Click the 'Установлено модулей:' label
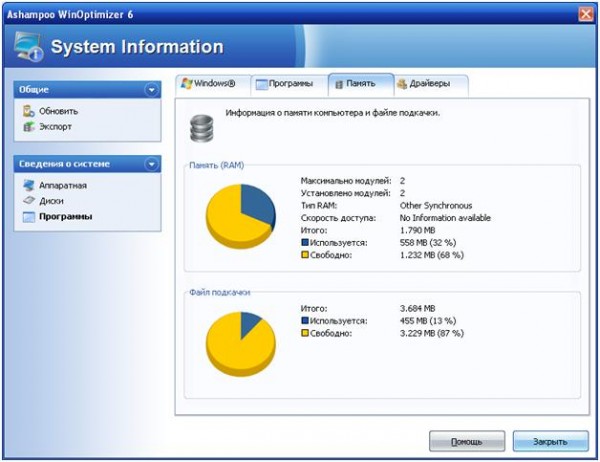 point(346,193)
